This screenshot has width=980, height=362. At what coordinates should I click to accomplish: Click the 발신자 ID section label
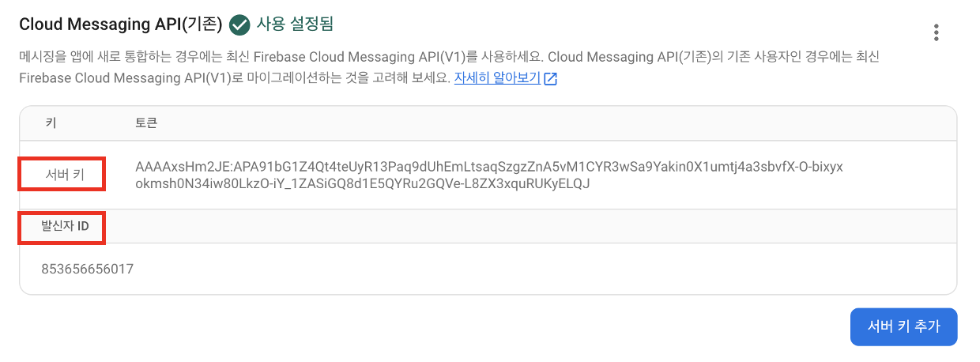[65, 227]
